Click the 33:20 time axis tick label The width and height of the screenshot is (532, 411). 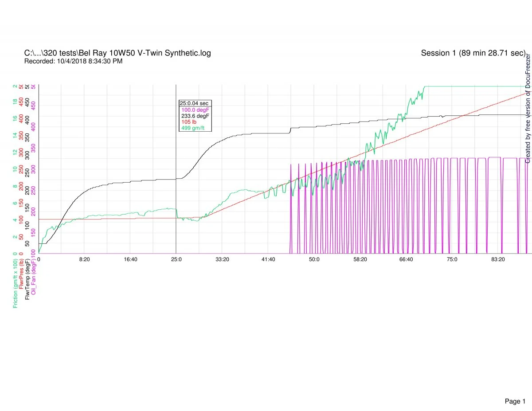click(222, 259)
